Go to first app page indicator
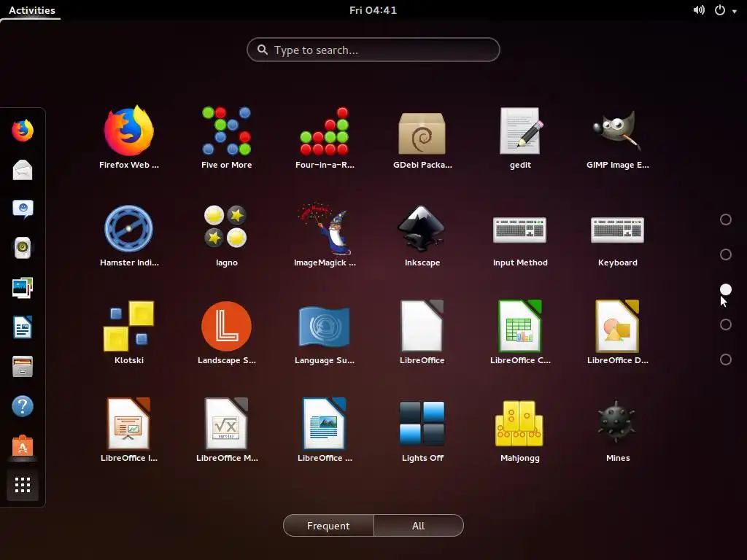The image size is (747, 560). (726, 219)
